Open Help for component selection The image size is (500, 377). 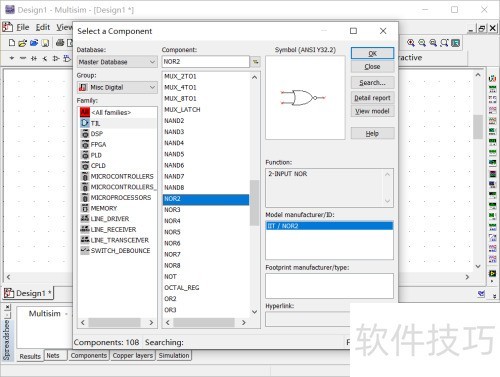(372, 133)
